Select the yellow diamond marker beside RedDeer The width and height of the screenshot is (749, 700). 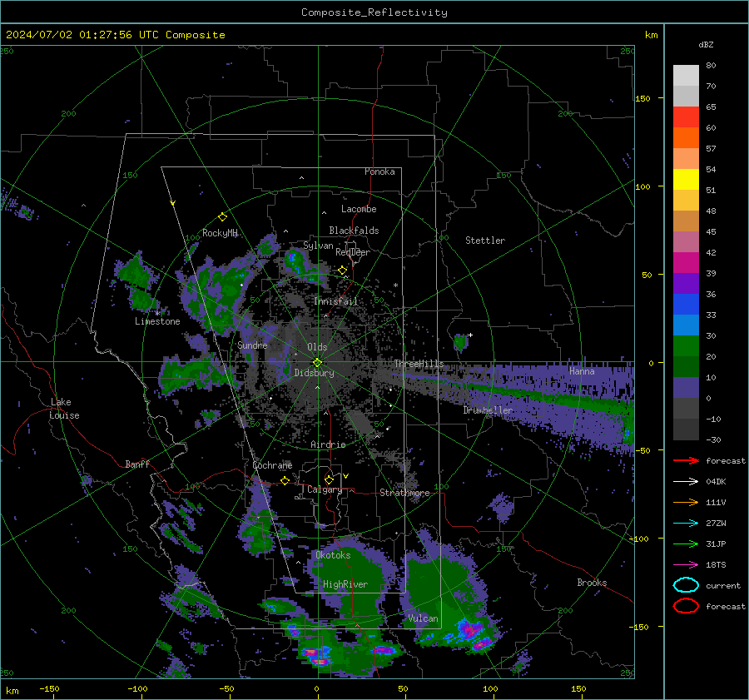pos(342,271)
